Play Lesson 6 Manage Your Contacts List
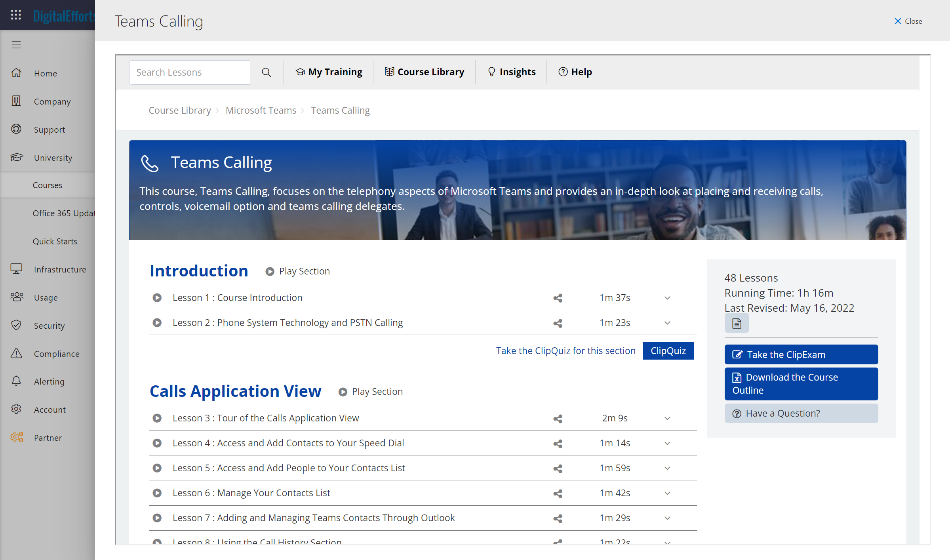The height and width of the screenshot is (560, 950). (157, 493)
